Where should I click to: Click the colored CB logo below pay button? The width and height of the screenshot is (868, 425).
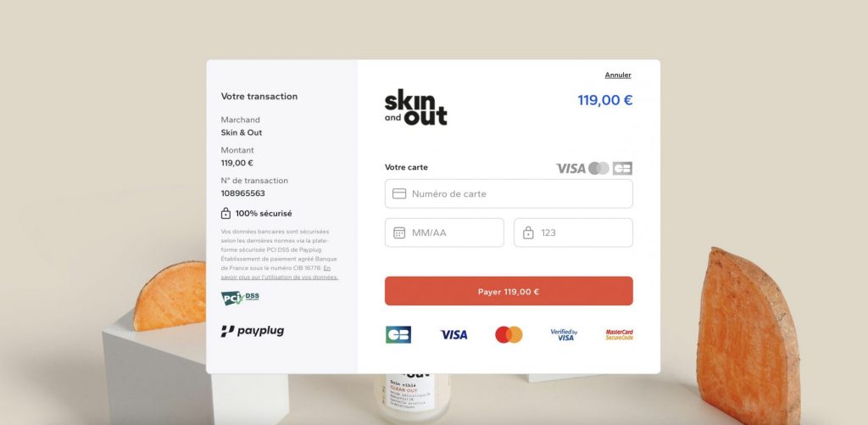pyautogui.click(x=398, y=335)
